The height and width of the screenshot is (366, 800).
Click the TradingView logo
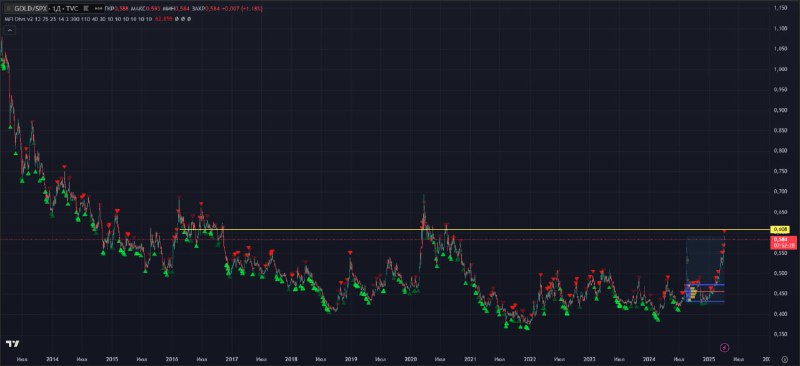click(13, 344)
